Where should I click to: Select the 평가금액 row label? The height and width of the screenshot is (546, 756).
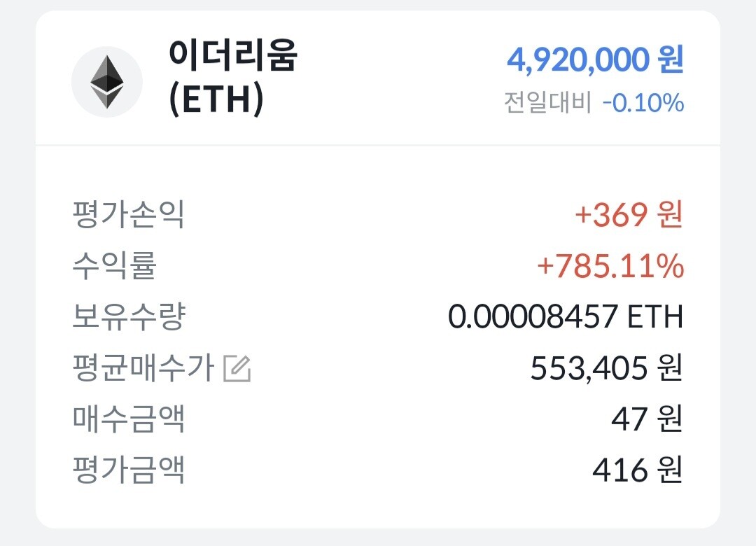(x=129, y=470)
